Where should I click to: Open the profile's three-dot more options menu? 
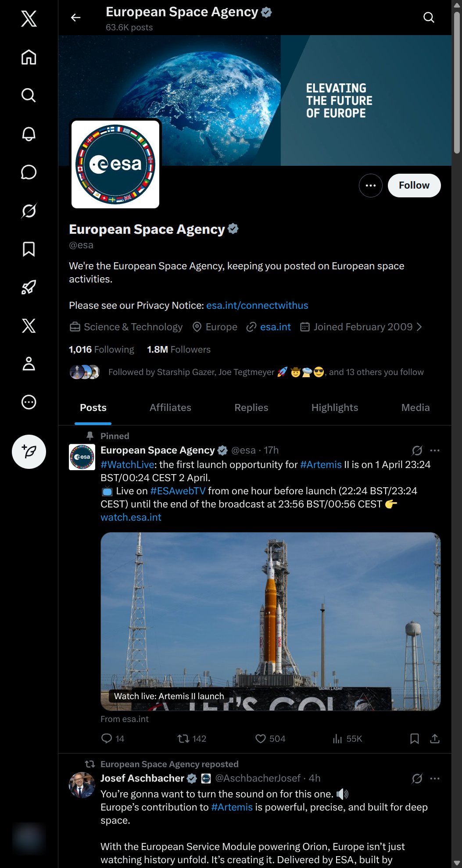click(x=371, y=186)
